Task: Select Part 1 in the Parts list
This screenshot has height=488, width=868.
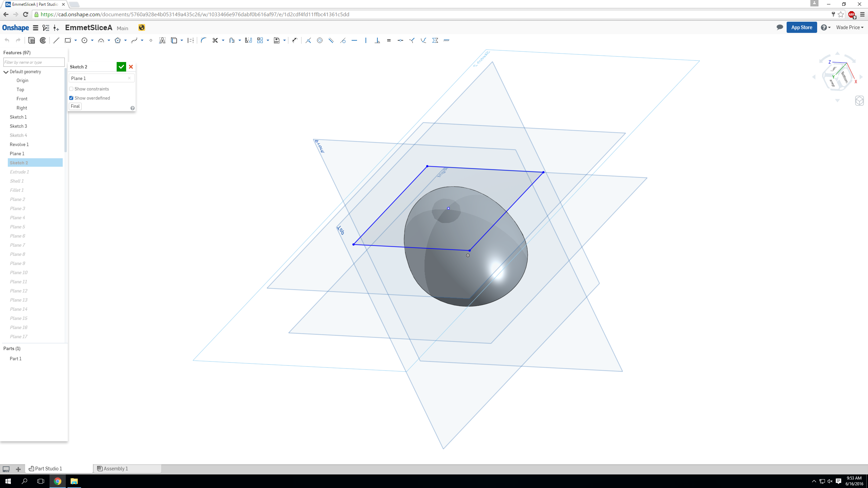Action: pyautogui.click(x=16, y=359)
